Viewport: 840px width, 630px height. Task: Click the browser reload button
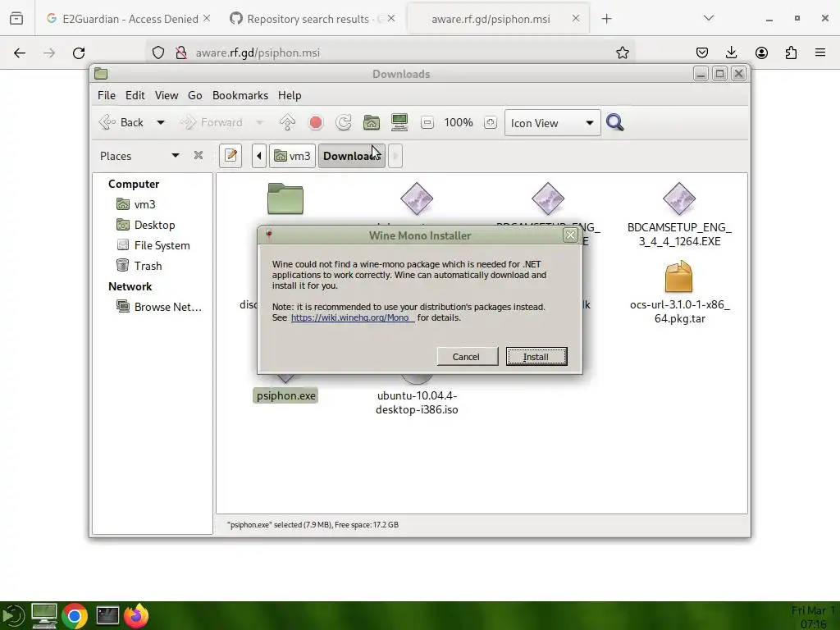(x=79, y=52)
